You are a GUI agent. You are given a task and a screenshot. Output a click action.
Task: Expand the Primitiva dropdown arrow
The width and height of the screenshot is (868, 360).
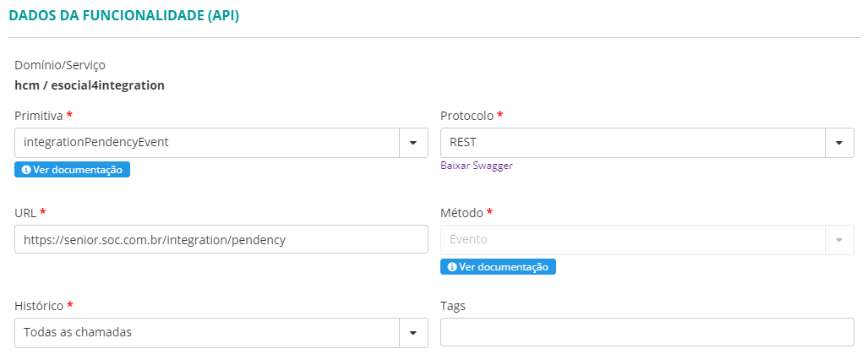(x=413, y=143)
